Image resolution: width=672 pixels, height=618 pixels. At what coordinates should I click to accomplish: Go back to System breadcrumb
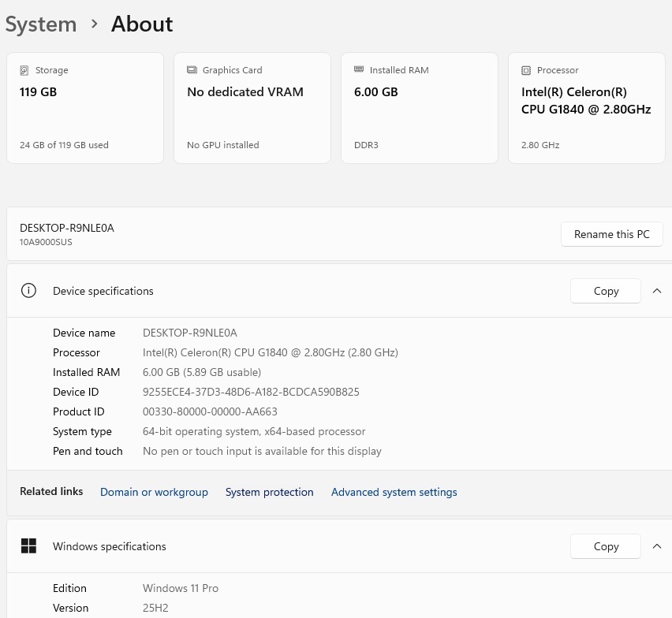pos(41,24)
